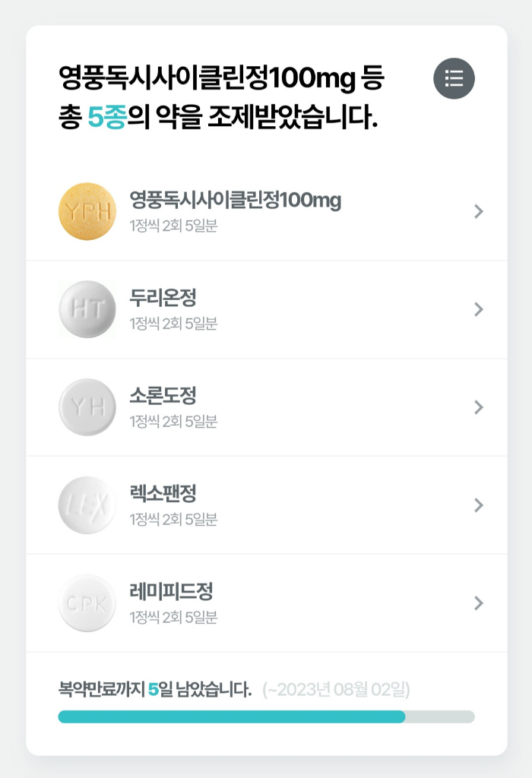Click the white HT pill image
Image resolution: width=532 pixels, height=778 pixels.
tap(87, 309)
